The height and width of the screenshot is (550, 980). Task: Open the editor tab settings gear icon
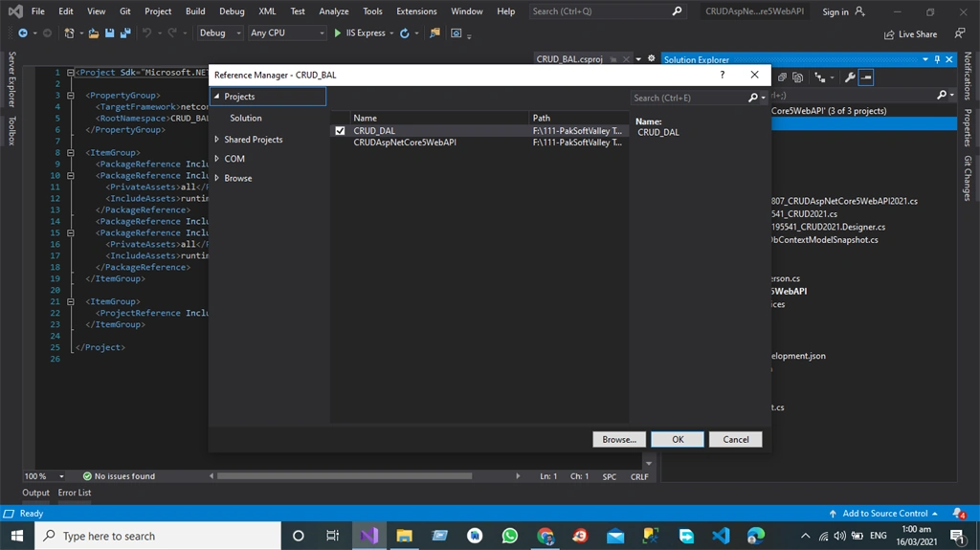651,58
